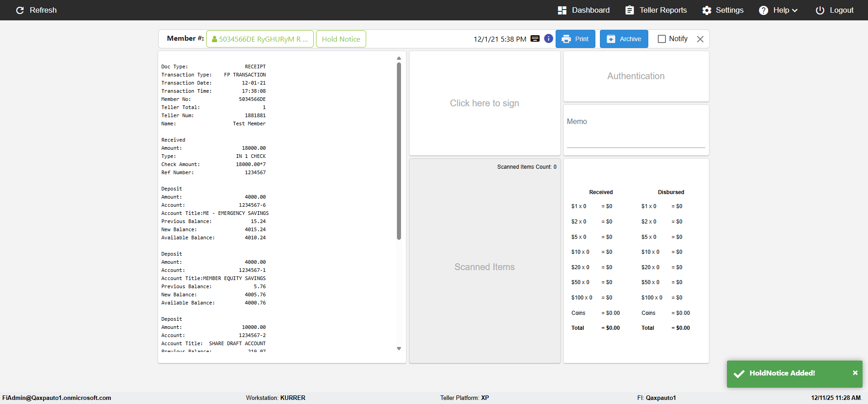Screen dimensions: 868x404
Task: Dismiss the HoldNotice Added notification
Action: 855,373
